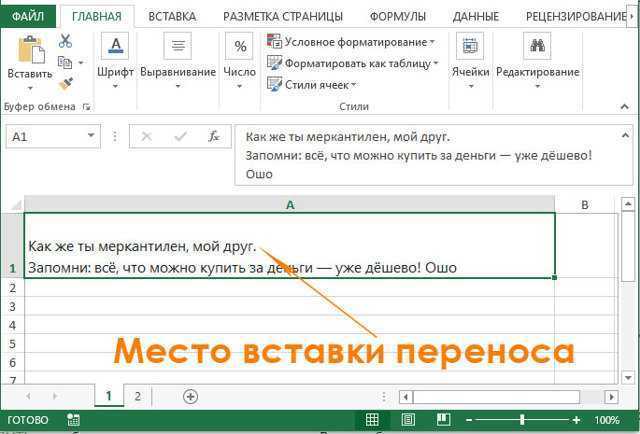Click previous sheet navigation arrow
640x434 pixels.
[29, 396]
